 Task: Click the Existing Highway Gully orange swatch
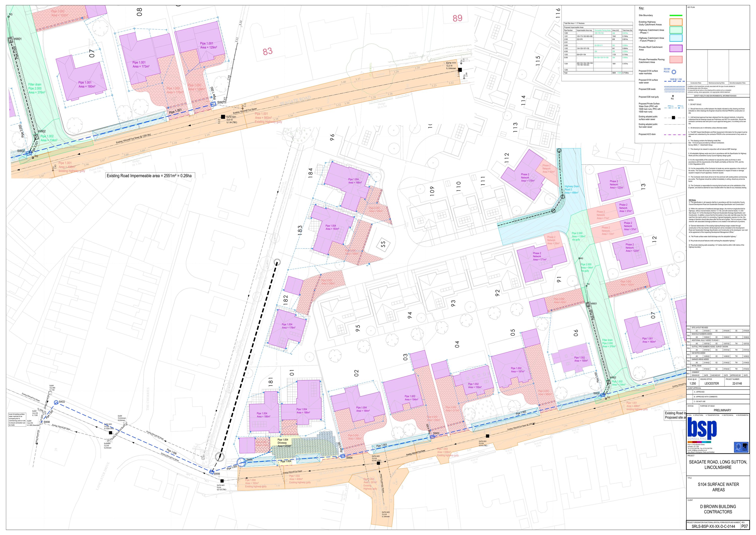(x=676, y=22)
